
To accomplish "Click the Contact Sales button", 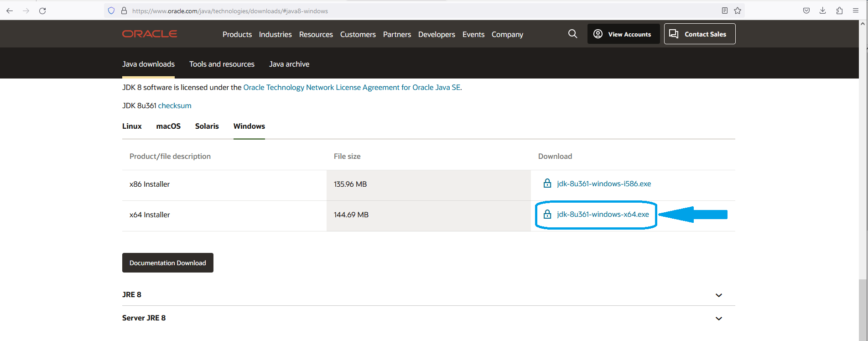I will pyautogui.click(x=700, y=34).
